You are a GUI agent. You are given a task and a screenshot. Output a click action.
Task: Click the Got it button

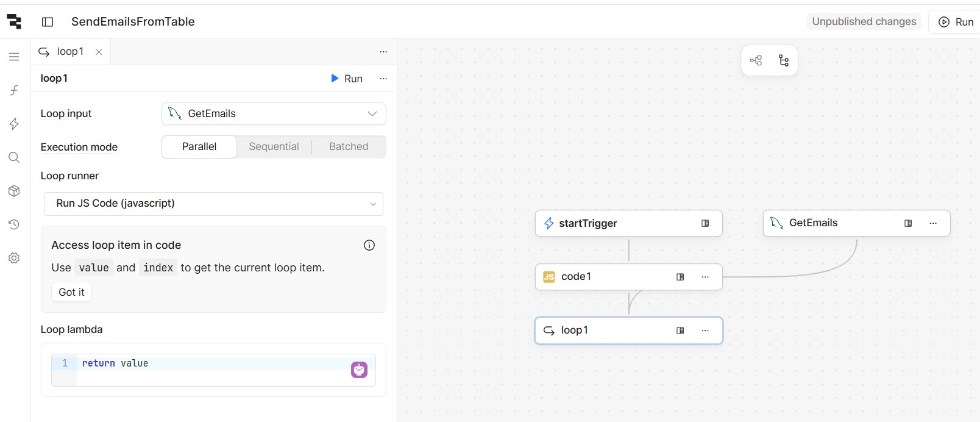pyautogui.click(x=71, y=292)
